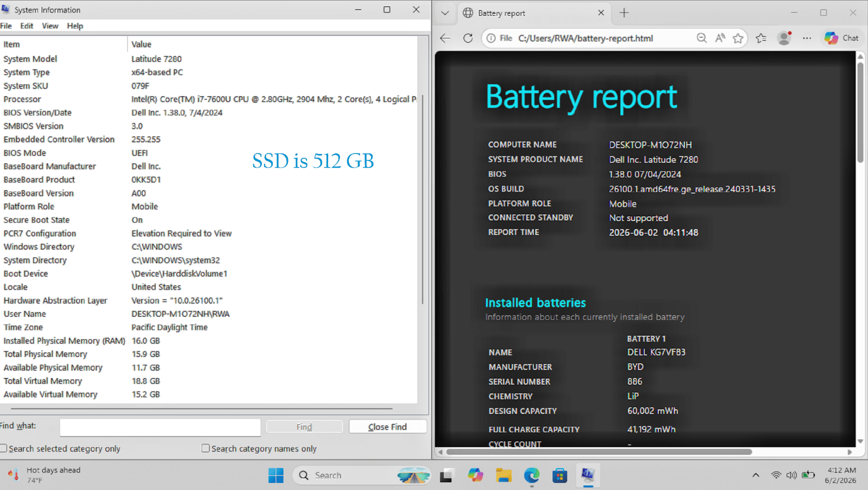Open Microsoft Edge from the taskbar
This screenshot has width=868, height=490.
[532, 475]
